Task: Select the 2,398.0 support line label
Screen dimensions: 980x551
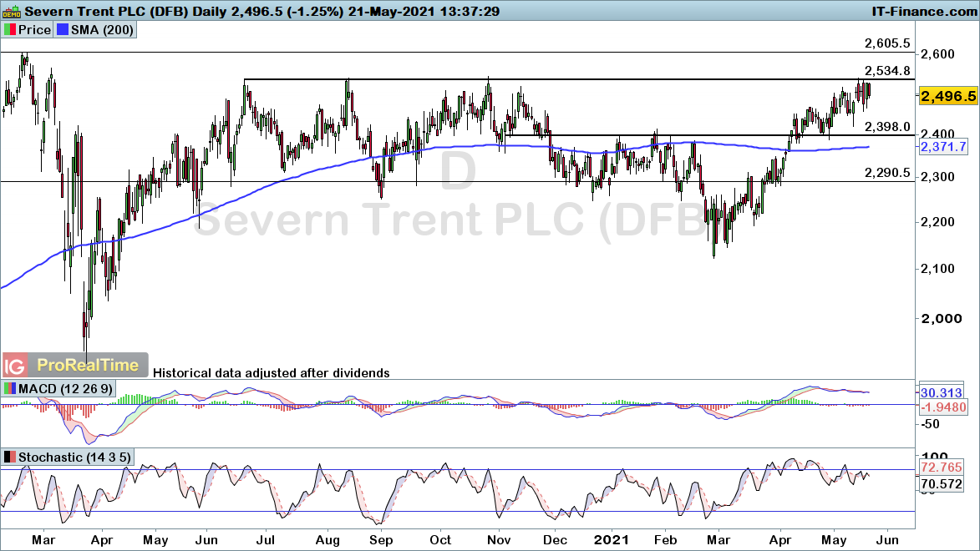Action: pos(886,127)
